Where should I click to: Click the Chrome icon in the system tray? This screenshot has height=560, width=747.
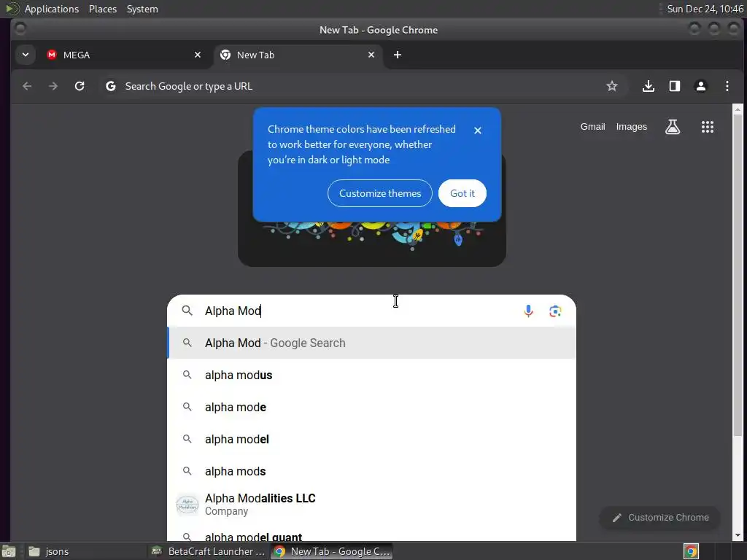(691, 551)
